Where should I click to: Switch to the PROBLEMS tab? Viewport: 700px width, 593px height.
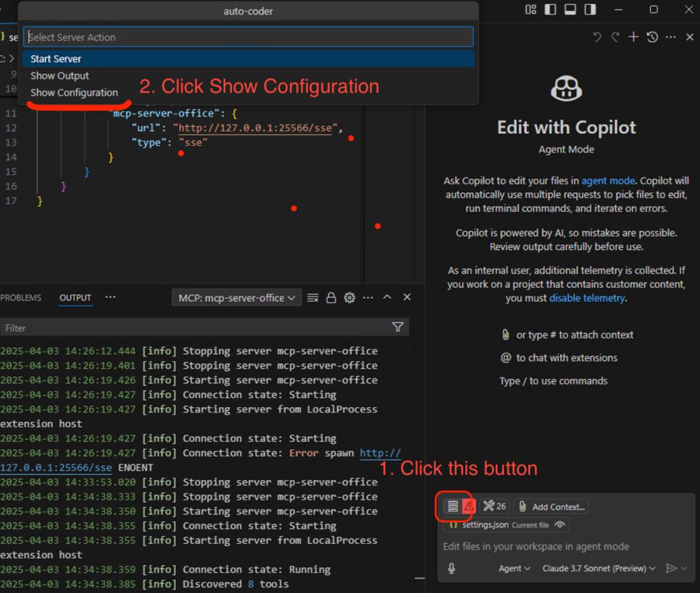coord(21,297)
